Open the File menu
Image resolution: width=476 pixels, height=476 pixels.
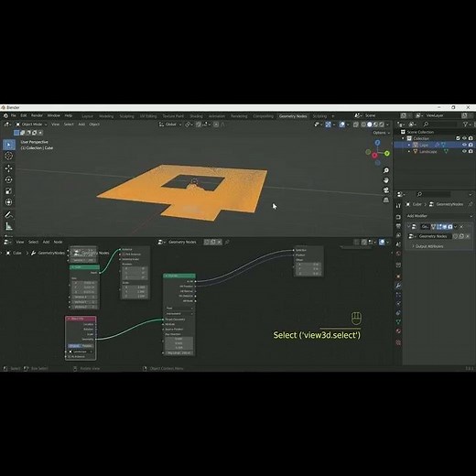coord(14,115)
